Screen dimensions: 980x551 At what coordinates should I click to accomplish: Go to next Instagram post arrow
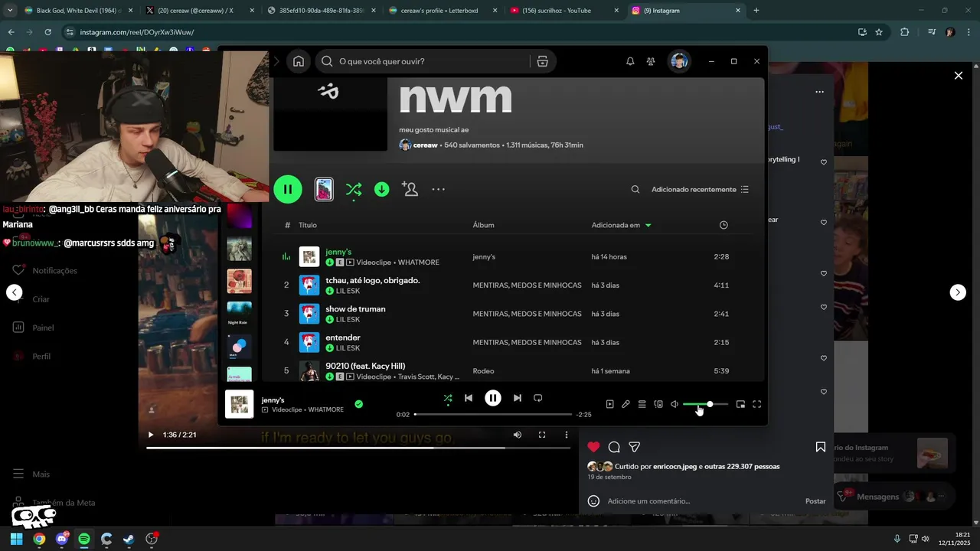958,292
